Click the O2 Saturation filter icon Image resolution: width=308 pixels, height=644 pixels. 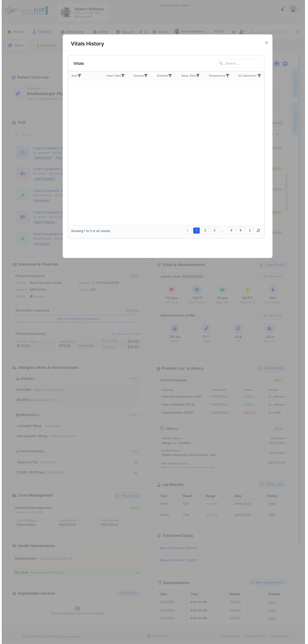(x=259, y=76)
